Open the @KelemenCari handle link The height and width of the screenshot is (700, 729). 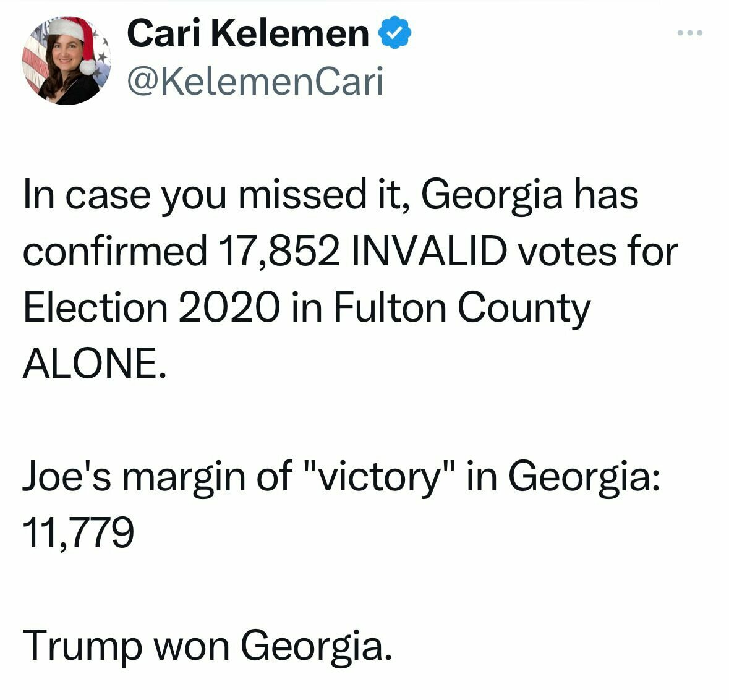pos(255,81)
